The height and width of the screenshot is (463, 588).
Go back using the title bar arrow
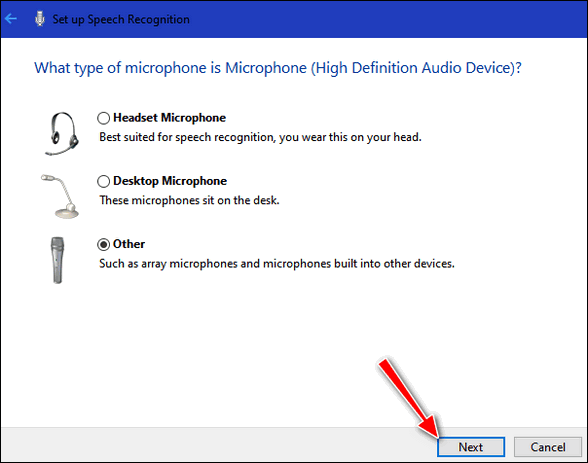11,19
